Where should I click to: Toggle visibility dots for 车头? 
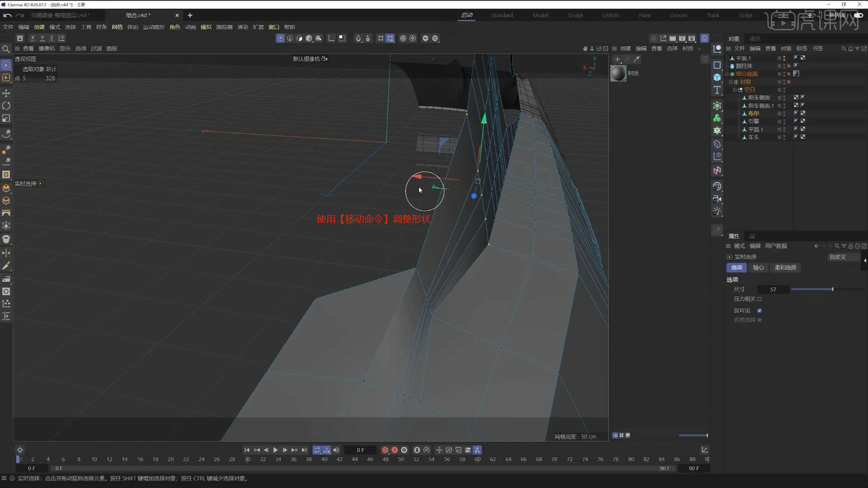pyautogui.click(x=784, y=137)
